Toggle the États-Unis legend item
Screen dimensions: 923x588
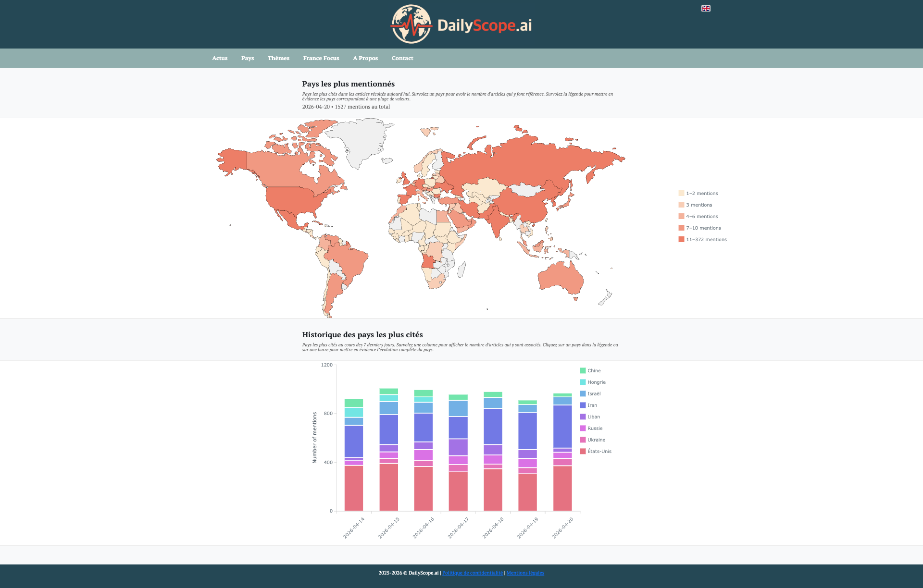599,452
